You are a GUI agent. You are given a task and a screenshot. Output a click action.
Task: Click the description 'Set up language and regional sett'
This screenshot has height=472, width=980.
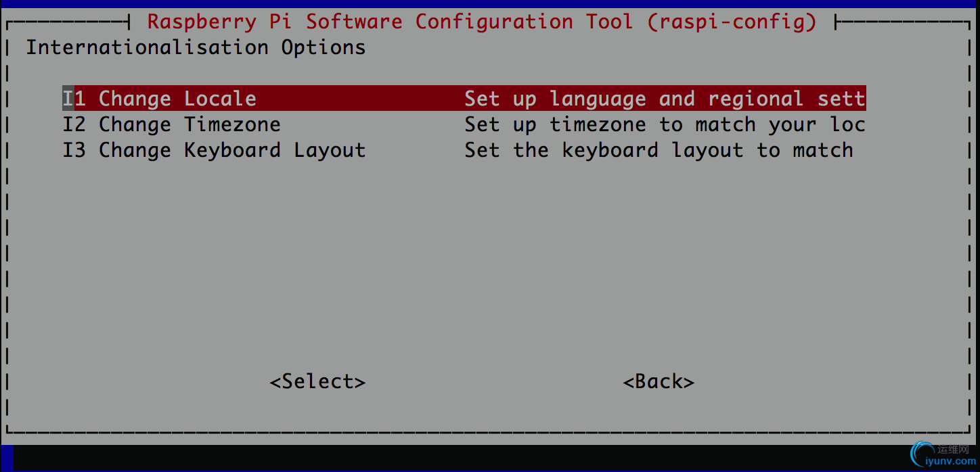(665, 99)
